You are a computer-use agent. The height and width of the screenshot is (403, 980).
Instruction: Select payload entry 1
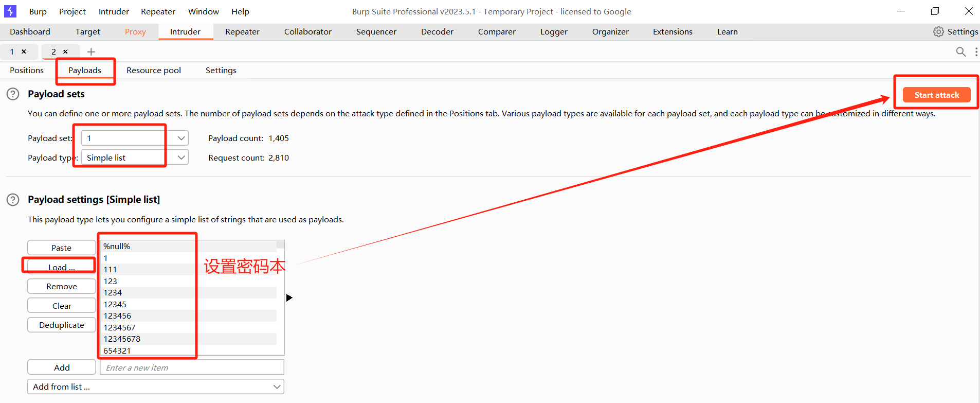pos(188,258)
